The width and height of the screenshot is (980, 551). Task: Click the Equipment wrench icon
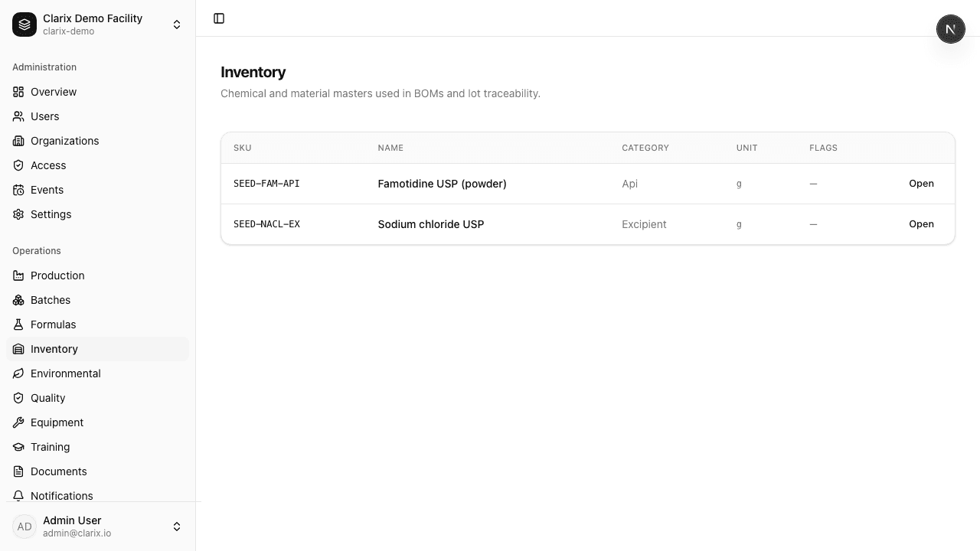[x=18, y=422]
